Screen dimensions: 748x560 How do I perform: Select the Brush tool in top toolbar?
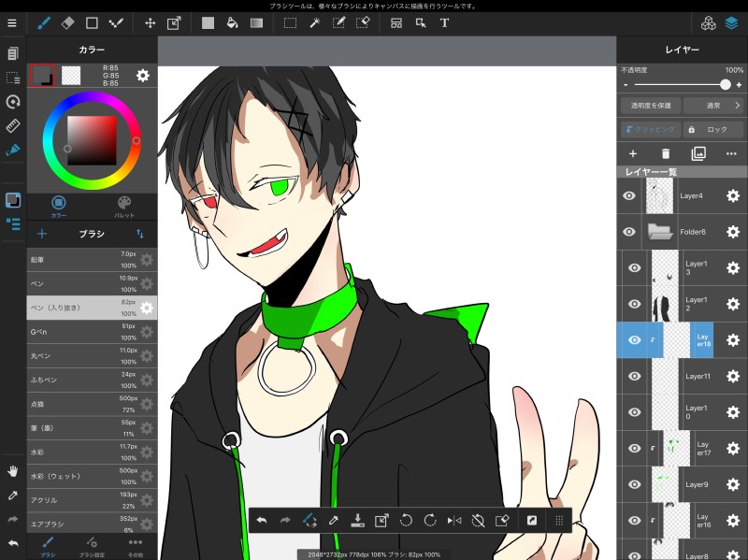(x=44, y=22)
